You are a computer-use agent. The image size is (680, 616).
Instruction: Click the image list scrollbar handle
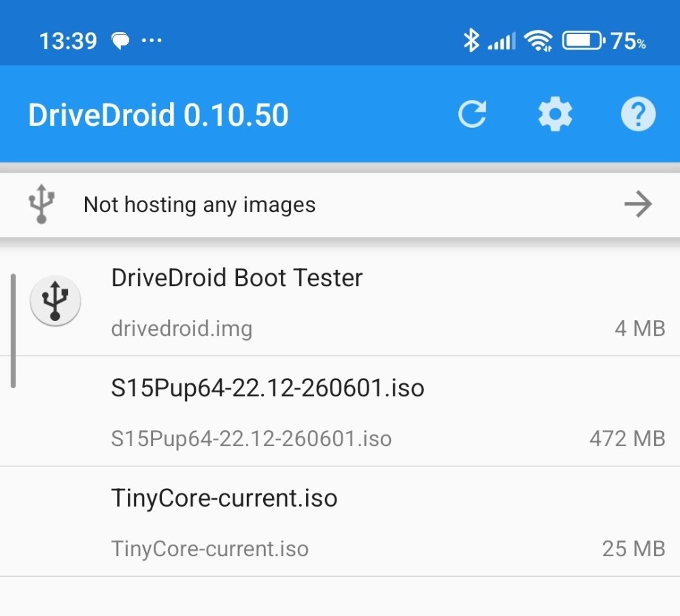pyautogui.click(x=14, y=330)
